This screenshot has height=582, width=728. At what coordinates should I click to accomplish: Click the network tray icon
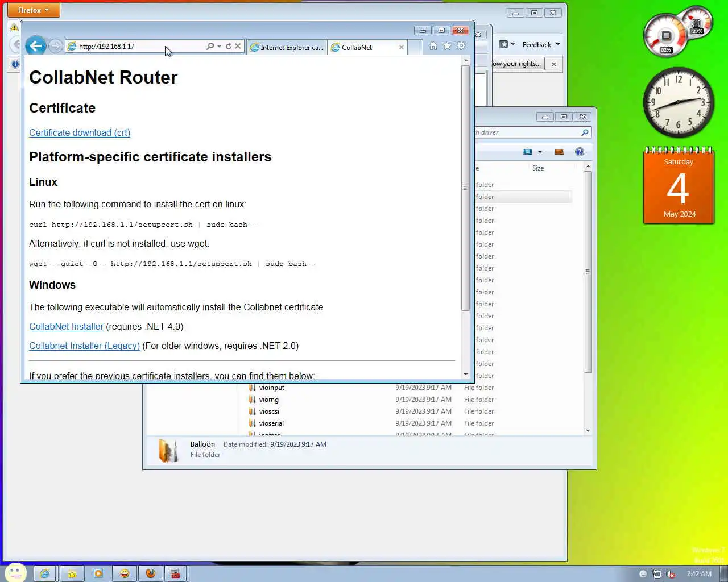(x=657, y=574)
